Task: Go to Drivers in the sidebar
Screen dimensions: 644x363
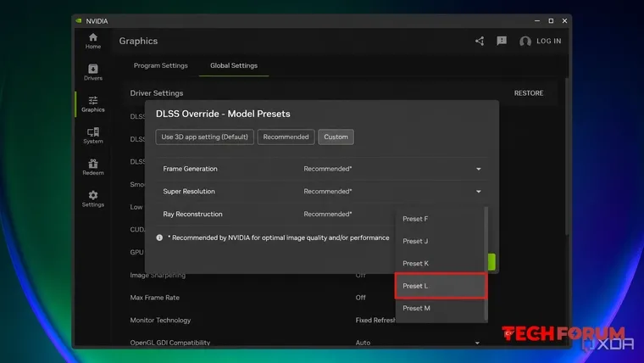Action: point(93,72)
